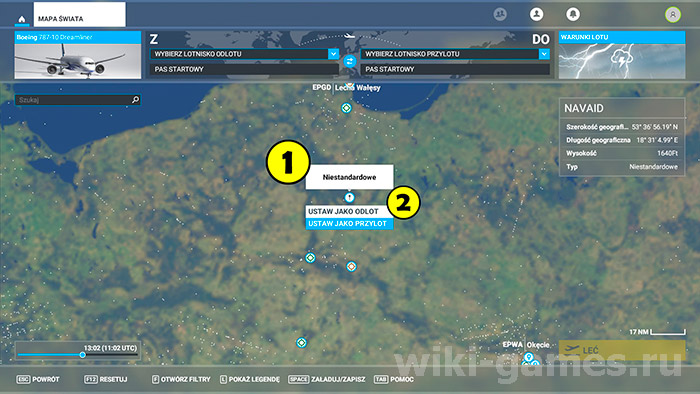Click the LEĆ fly button
The height and width of the screenshot is (394, 700).
621,350
